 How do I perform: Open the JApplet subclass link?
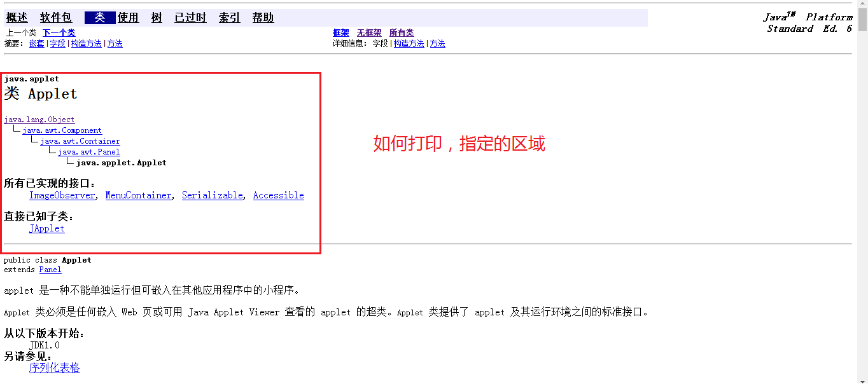[46, 228]
